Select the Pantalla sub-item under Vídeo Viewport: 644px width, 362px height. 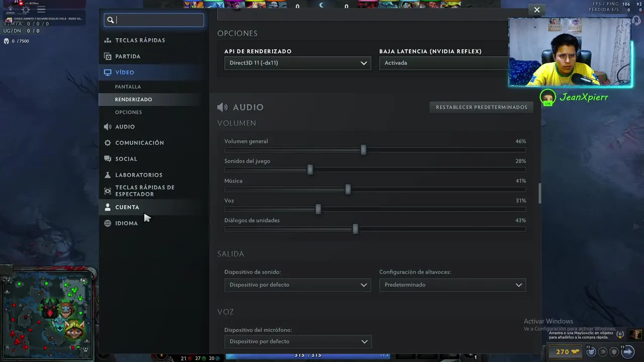click(153, 87)
